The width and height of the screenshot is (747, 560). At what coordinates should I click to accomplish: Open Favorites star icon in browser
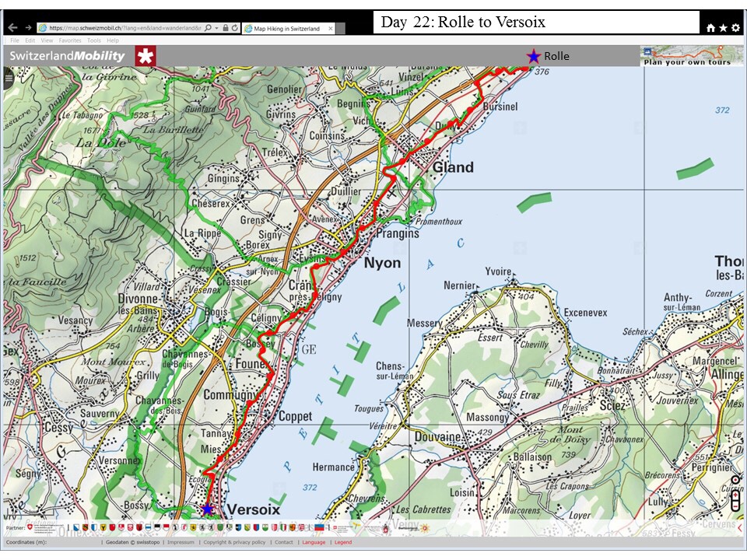(x=723, y=28)
